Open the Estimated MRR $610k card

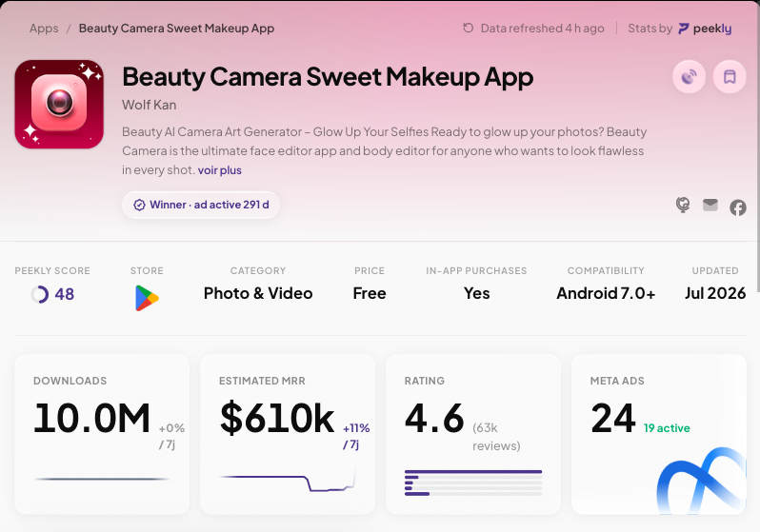pos(288,434)
